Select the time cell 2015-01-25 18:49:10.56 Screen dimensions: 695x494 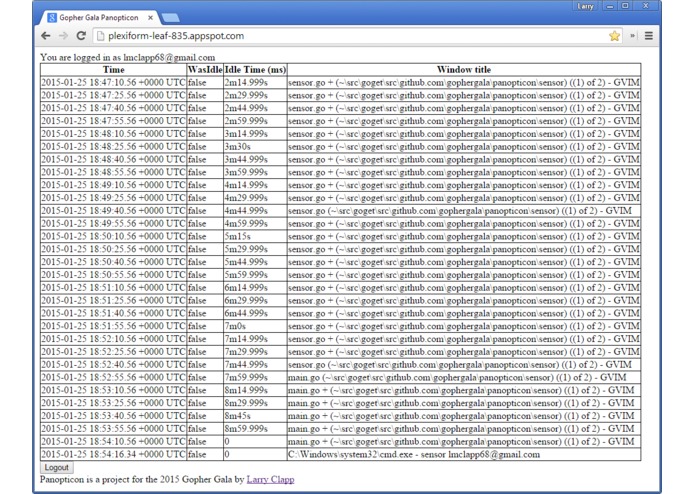pyautogui.click(x=113, y=185)
